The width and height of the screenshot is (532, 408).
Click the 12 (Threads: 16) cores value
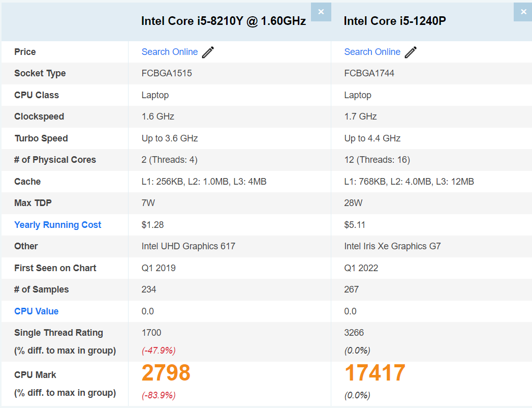click(x=377, y=160)
